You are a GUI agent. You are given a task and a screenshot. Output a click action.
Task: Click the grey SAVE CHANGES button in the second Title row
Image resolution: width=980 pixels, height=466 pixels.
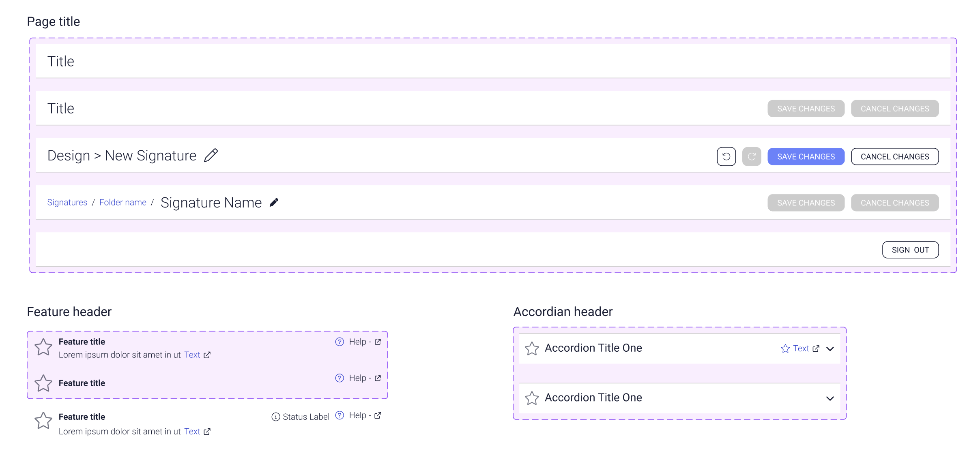coord(806,109)
